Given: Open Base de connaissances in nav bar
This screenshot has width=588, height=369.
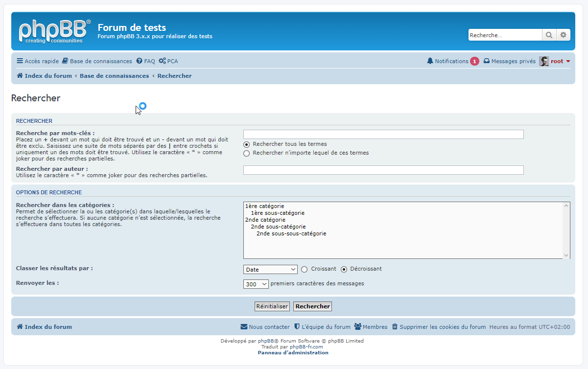Looking at the screenshot, I should (97, 61).
